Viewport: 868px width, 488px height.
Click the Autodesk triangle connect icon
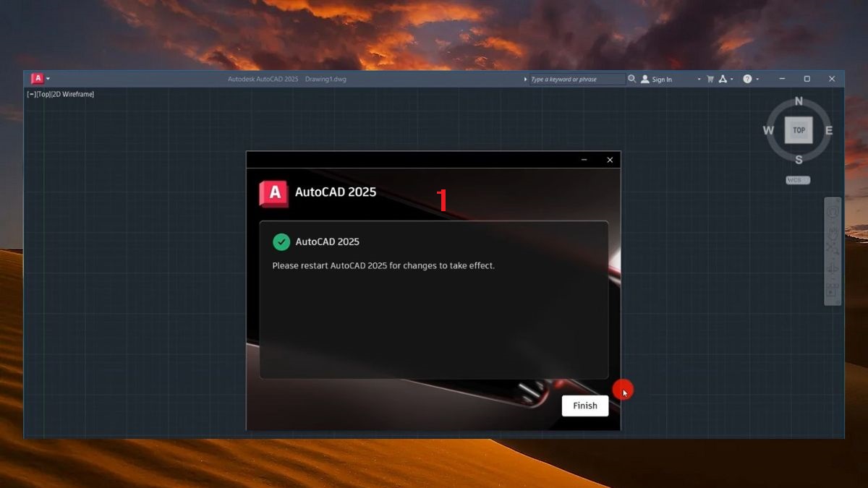point(722,80)
